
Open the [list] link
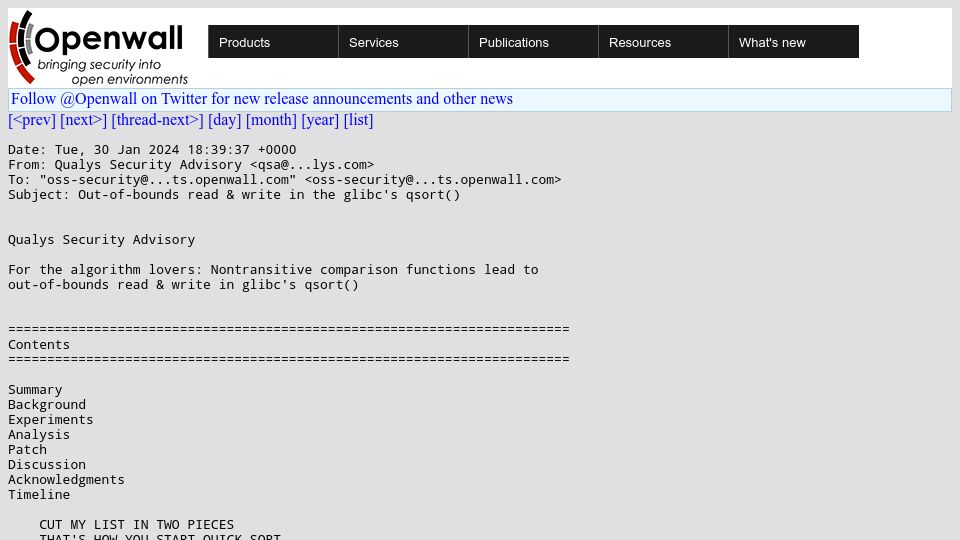tap(358, 120)
